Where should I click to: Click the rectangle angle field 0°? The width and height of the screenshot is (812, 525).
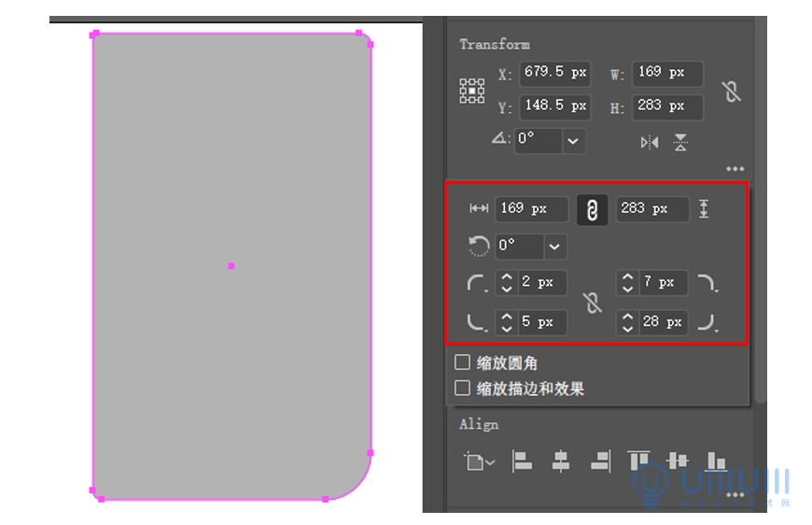(520, 247)
